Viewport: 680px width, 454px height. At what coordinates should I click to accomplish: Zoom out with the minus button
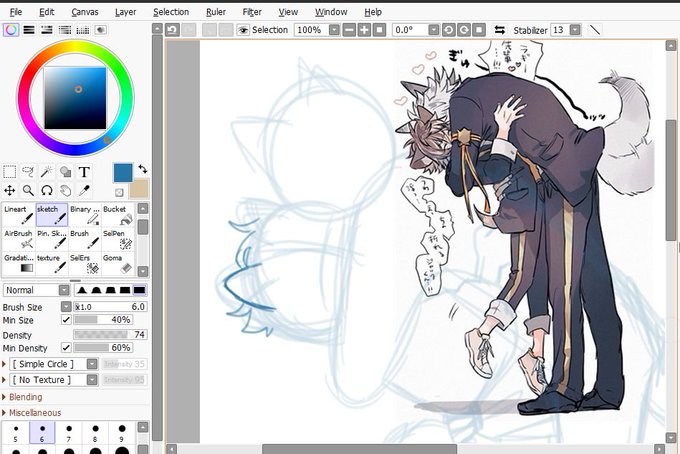[x=349, y=30]
